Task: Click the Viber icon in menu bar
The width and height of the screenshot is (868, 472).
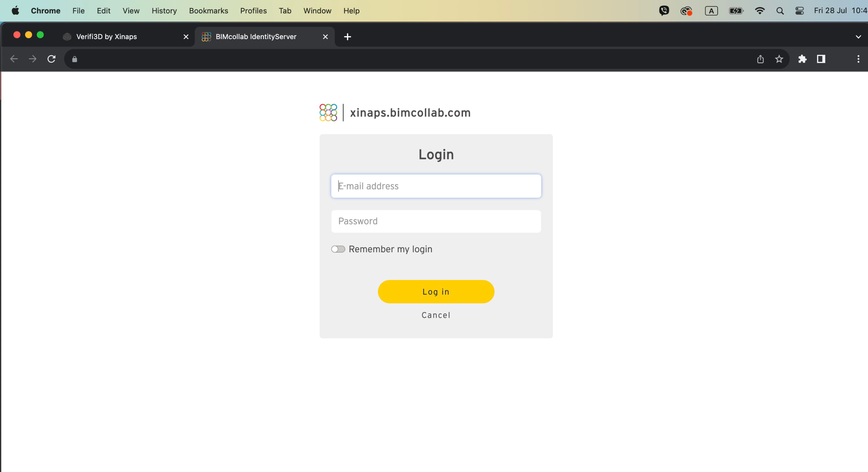Action: pyautogui.click(x=664, y=11)
